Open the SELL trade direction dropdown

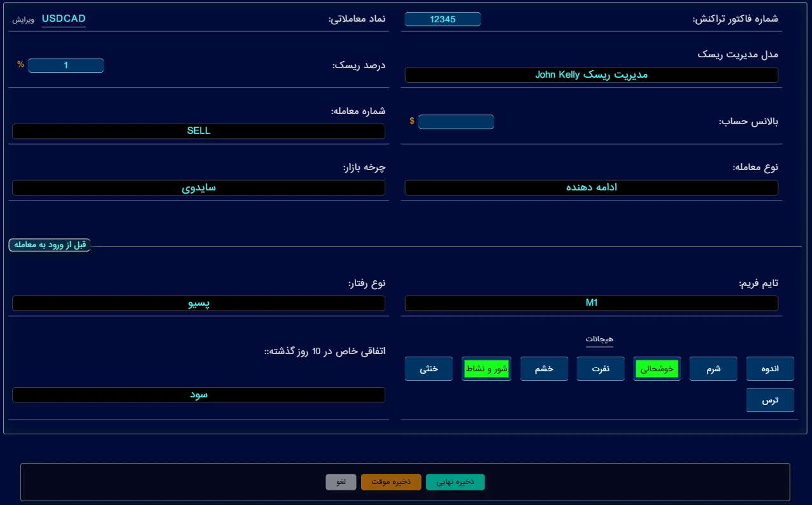pos(199,131)
